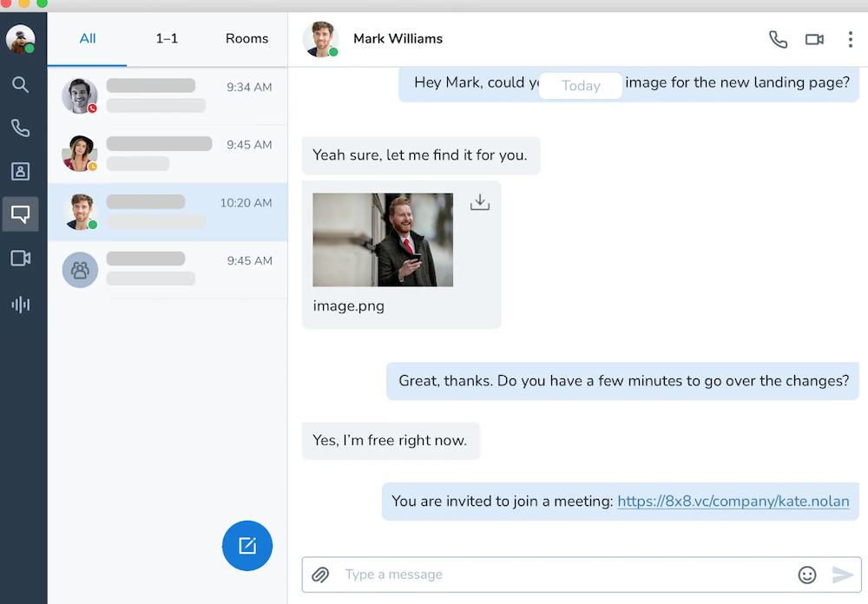
Task: Open the 8x8.vc/company/kate.nolan meeting link
Action: click(x=733, y=501)
